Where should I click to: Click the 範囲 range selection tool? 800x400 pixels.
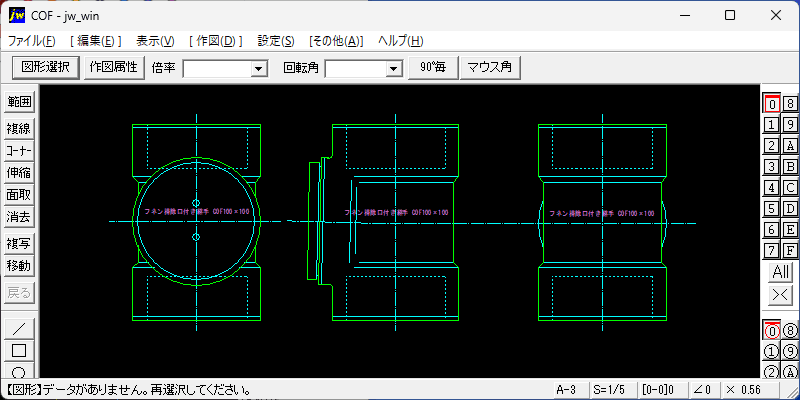pyautogui.click(x=19, y=102)
